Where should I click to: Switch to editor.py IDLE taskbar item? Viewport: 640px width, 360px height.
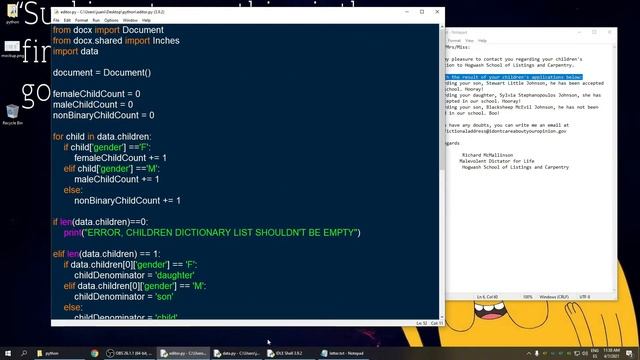(183, 353)
